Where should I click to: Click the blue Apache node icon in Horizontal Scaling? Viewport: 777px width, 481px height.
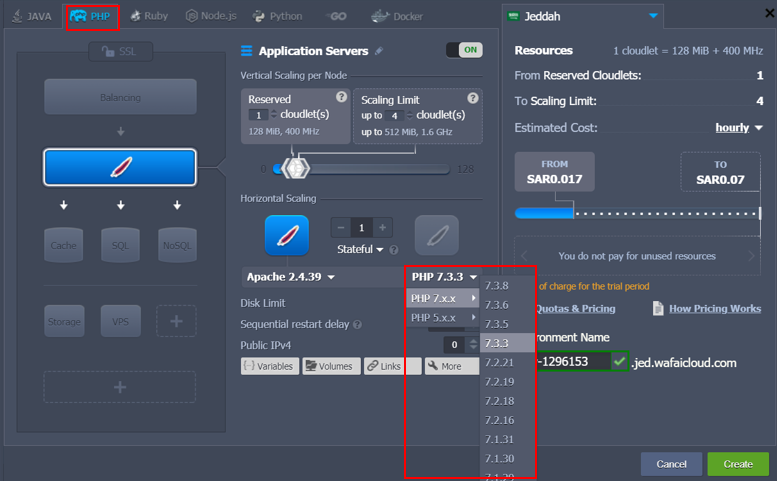(x=287, y=235)
